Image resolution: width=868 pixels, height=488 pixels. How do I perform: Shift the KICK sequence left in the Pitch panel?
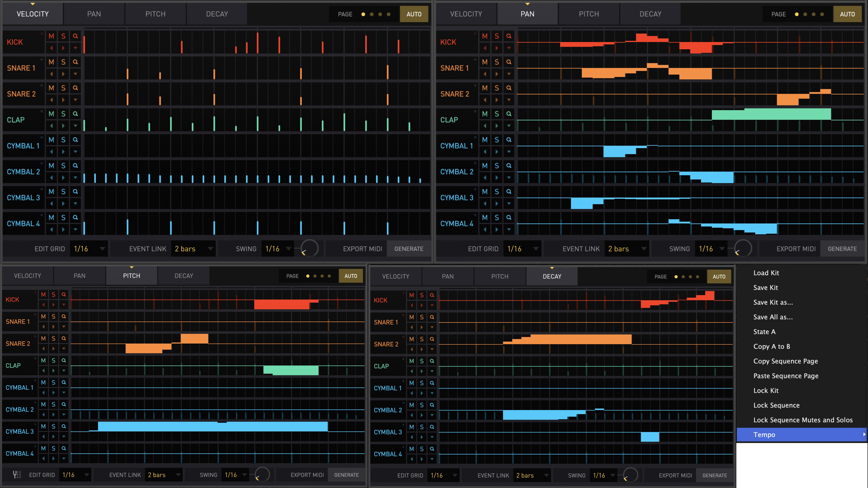tap(44, 305)
